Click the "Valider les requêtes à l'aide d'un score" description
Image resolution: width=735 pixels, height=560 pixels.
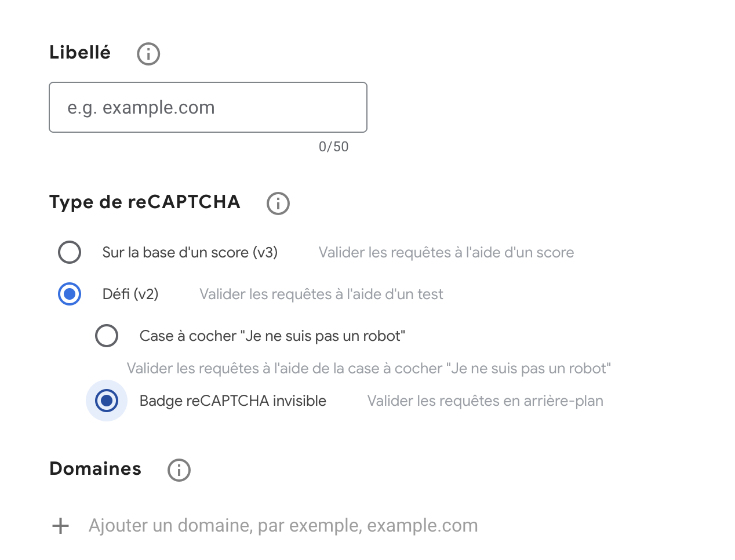[x=446, y=252]
